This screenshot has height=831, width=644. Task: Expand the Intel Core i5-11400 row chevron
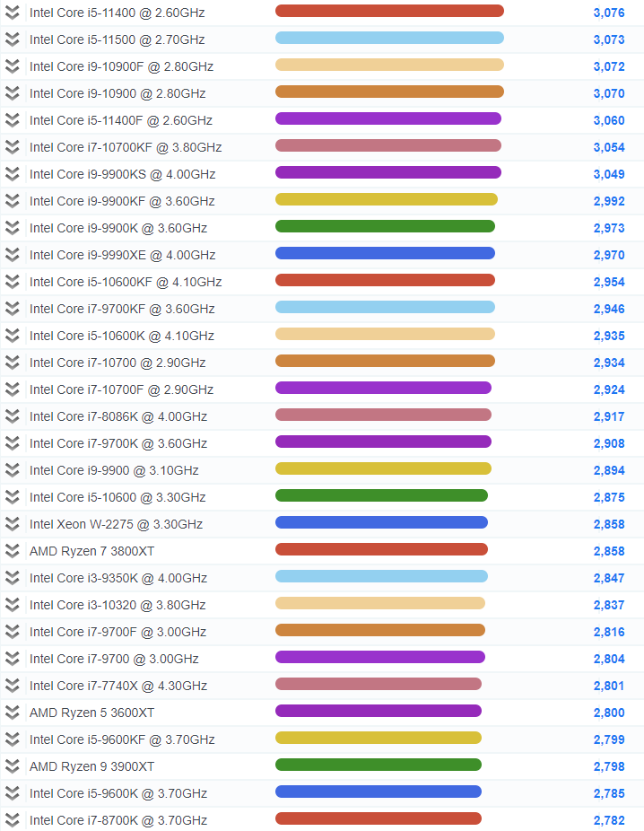click(12, 13)
